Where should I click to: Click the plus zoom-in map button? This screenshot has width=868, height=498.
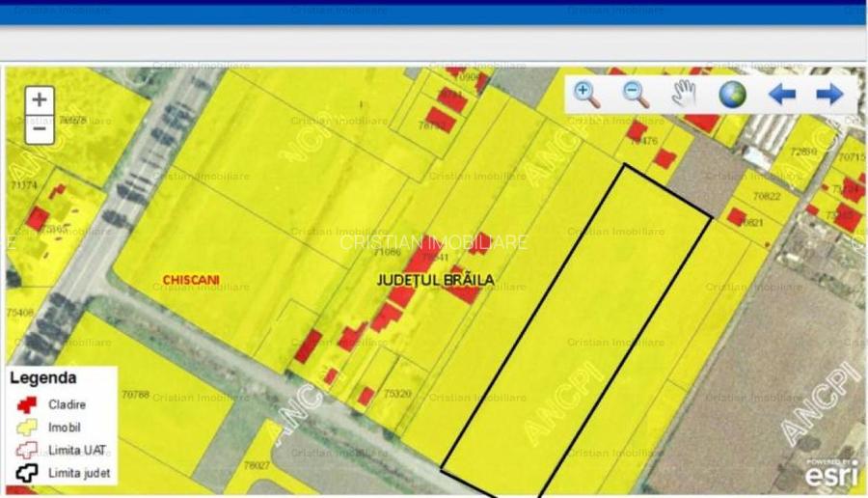[x=39, y=99]
